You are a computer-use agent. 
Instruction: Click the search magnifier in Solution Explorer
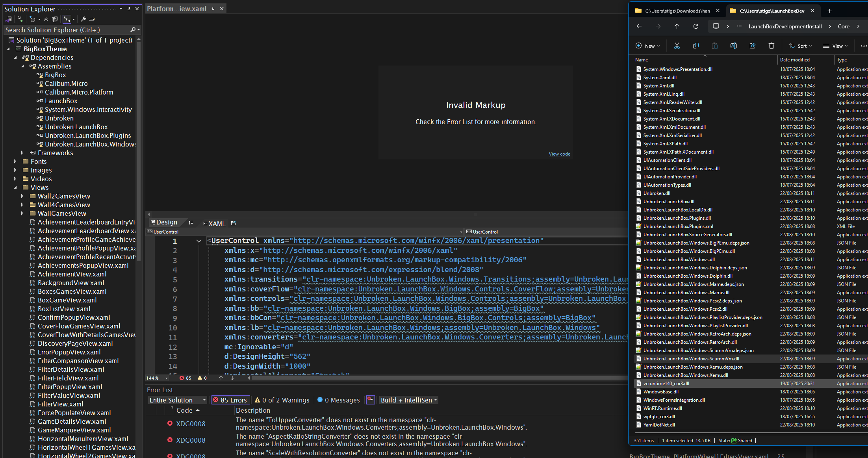133,30
